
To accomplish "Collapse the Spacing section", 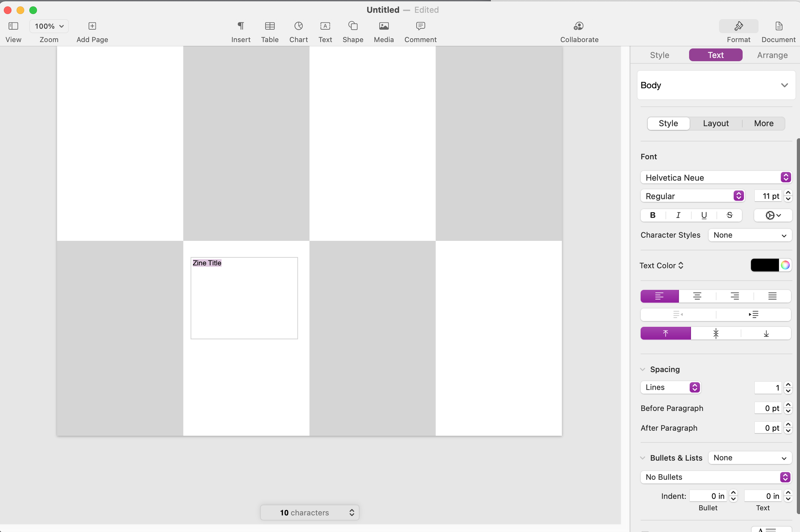I will [643, 369].
